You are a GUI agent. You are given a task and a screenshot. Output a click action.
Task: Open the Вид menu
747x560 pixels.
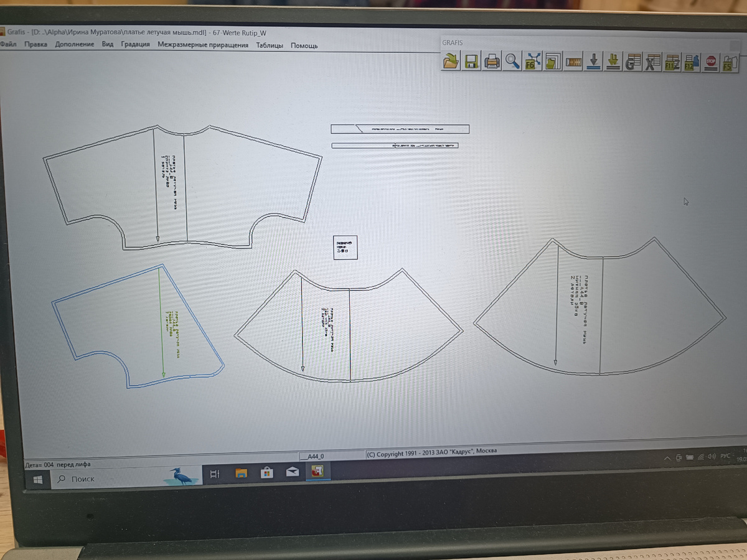[108, 45]
